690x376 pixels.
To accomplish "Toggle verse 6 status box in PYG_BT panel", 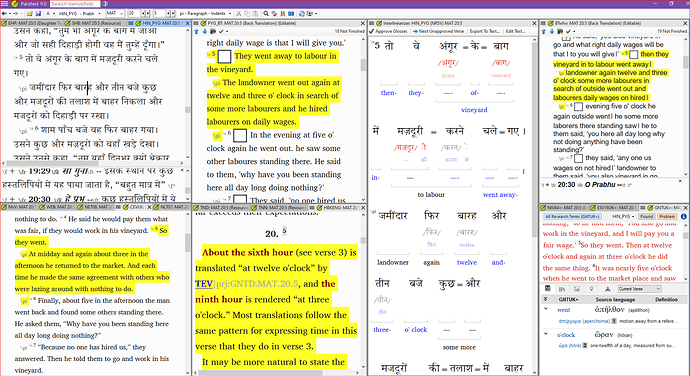I will [x=240, y=135].
